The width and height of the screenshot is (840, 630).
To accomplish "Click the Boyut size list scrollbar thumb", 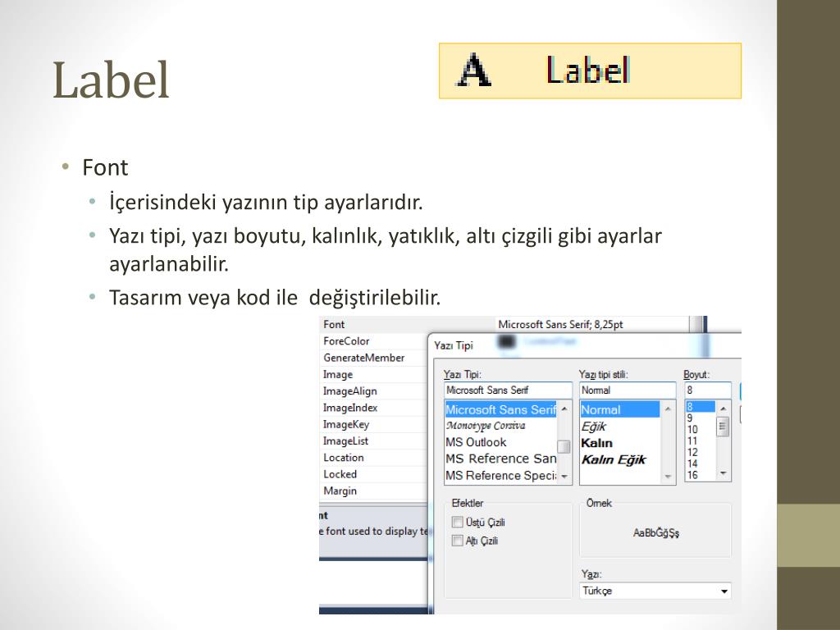I will pyautogui.click(x=723, y=427).
